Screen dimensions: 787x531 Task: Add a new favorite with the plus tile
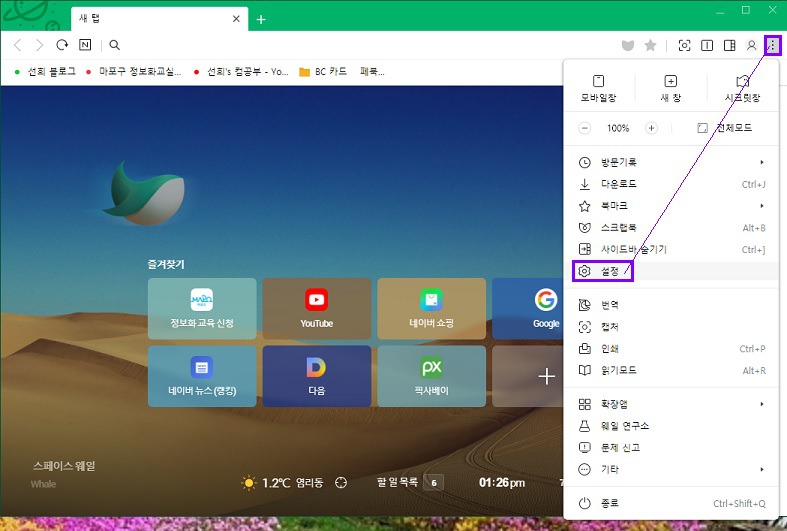click(x=528, y=376)
